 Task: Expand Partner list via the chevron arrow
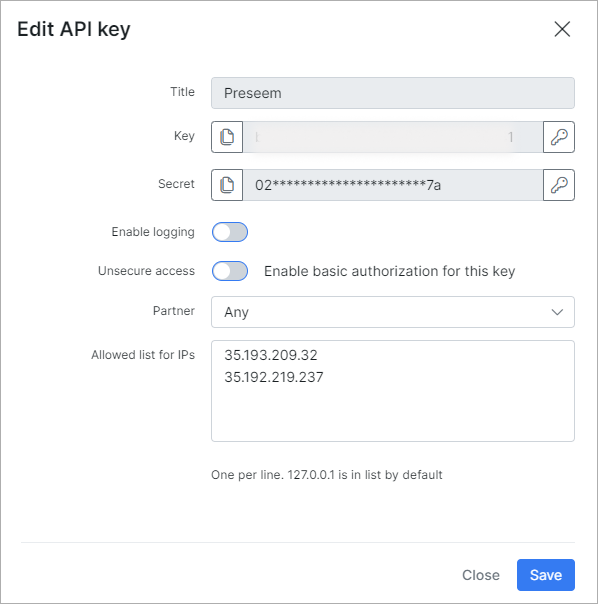557,312
